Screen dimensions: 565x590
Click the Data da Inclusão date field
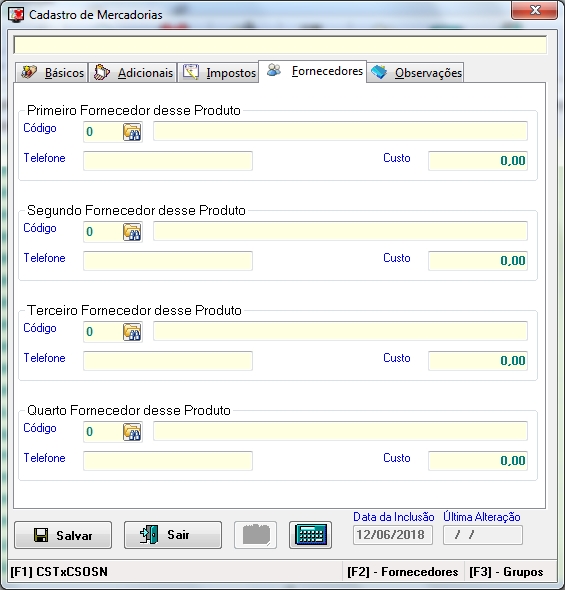[393, 535]
